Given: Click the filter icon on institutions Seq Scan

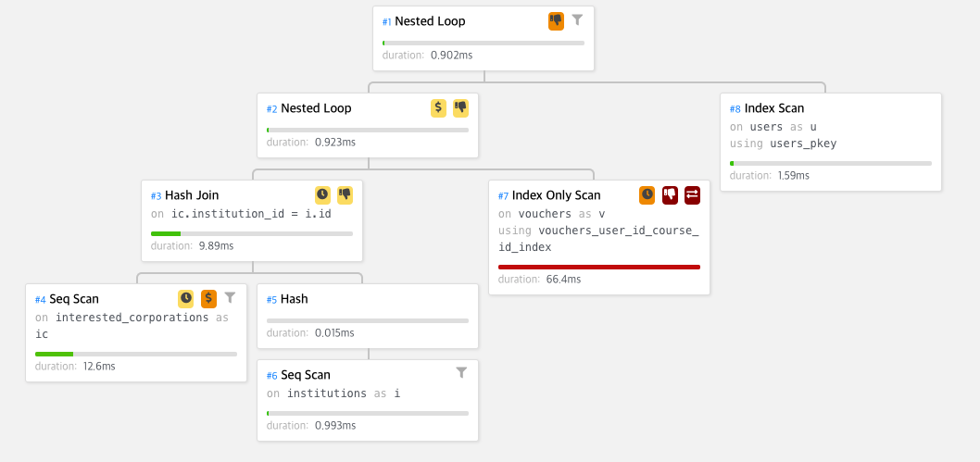Looking at the screenshot, I should click(x=461, y=373).
